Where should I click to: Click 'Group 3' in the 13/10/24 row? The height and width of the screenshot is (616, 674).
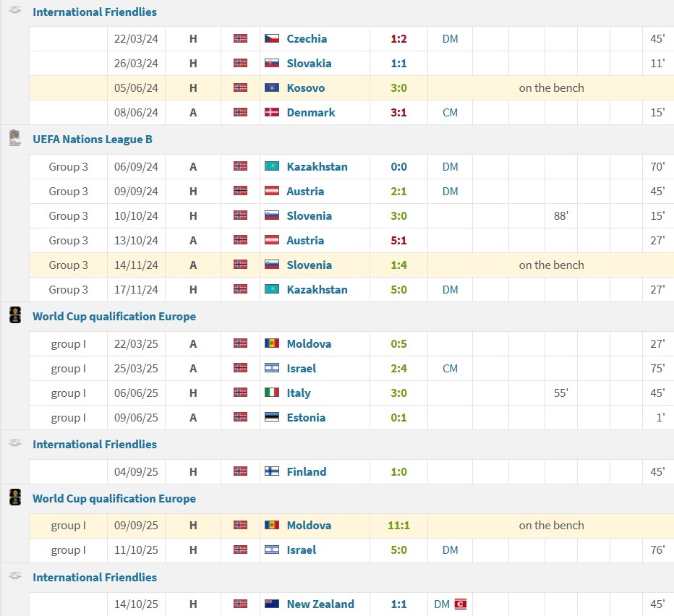[69, 240]
